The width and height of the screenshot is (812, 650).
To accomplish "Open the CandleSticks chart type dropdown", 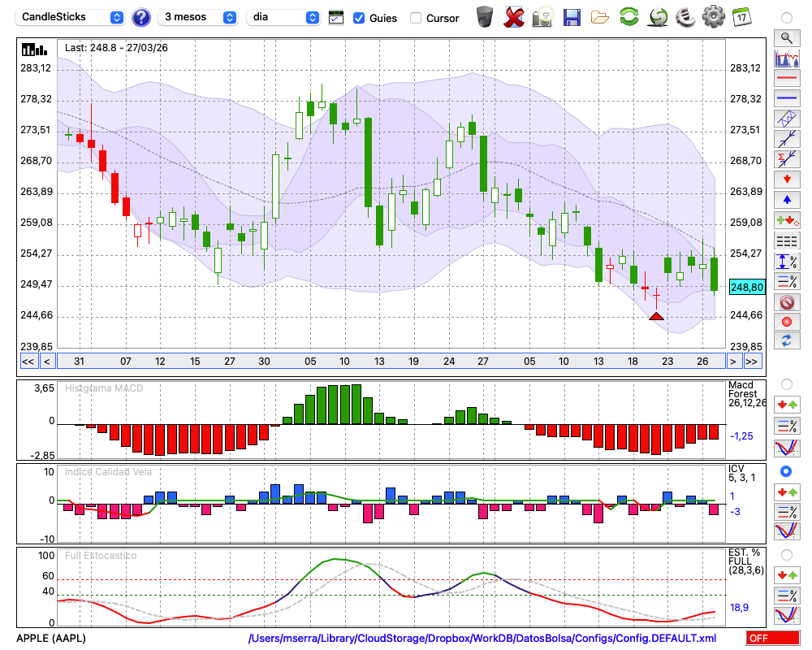I will 71,17.
